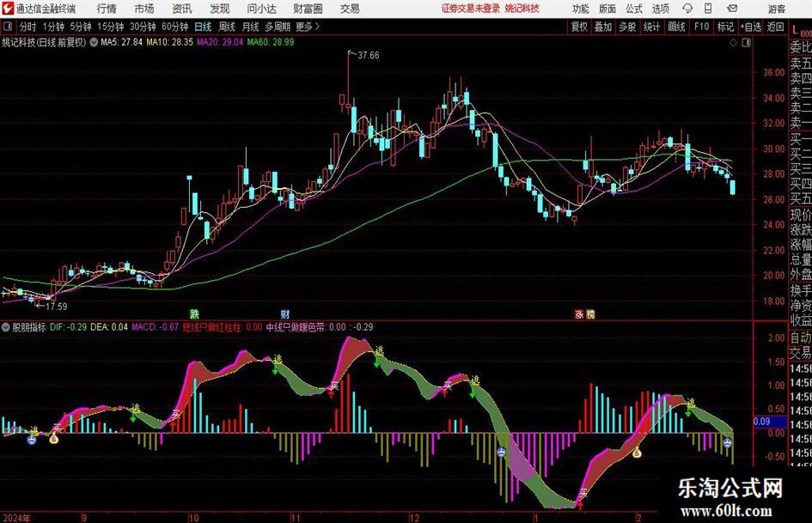Screen dimensions: 812x523
Task: Expand the 股朋指标 indicator dropdown arrow
Action: (x=6, y=327)
